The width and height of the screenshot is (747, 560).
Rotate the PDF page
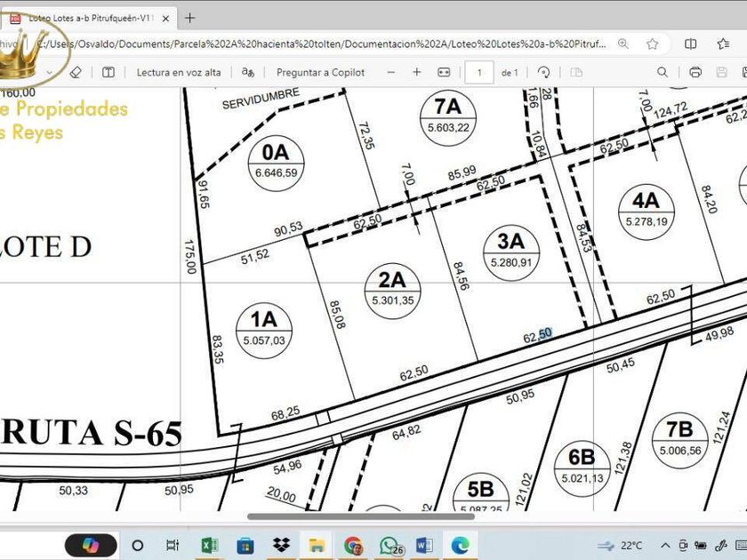(x=544, y=72)
